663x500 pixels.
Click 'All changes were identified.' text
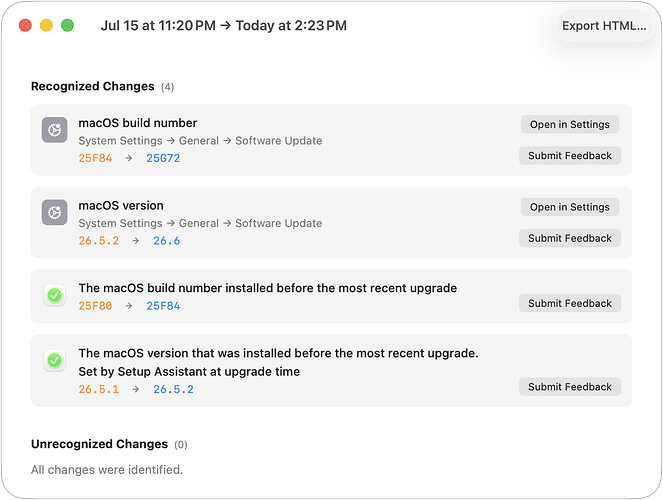click(x=107, y=470)
